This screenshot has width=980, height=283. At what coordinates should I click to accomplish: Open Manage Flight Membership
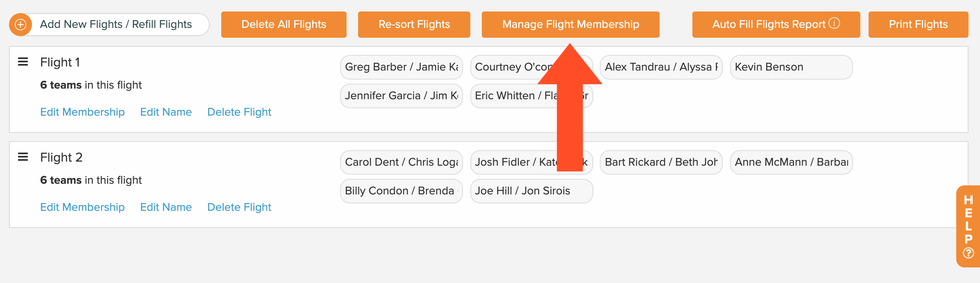571,25
